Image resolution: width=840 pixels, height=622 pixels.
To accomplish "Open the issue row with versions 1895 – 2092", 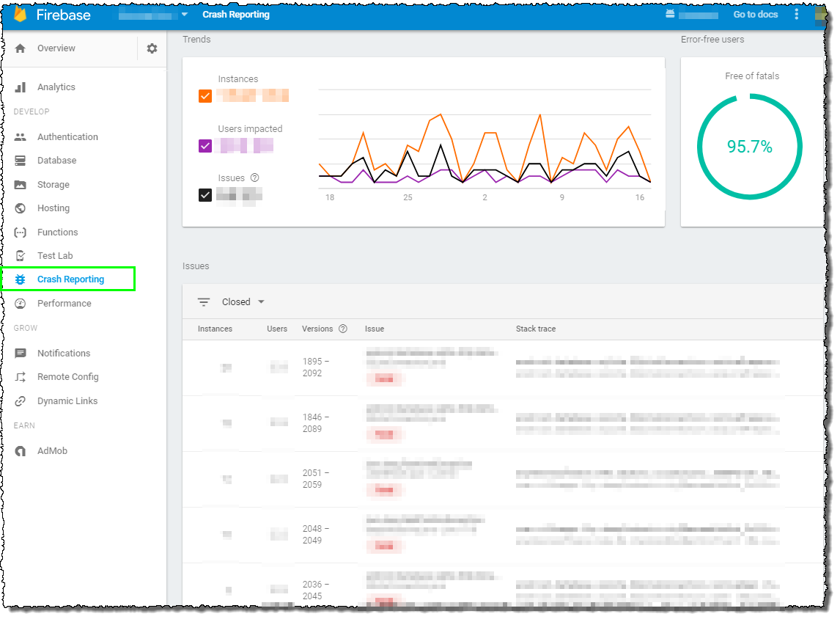I will (x=503, y=368).
